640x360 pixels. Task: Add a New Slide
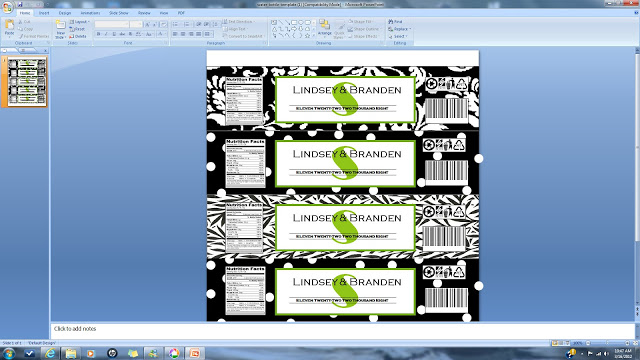(x=60, y=30)
